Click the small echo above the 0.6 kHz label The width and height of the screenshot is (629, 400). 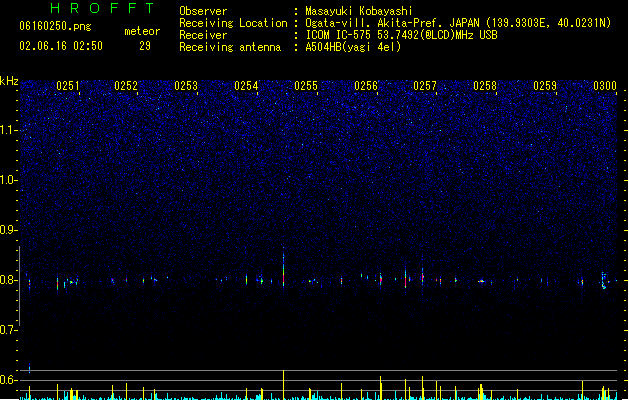point(29,368)
